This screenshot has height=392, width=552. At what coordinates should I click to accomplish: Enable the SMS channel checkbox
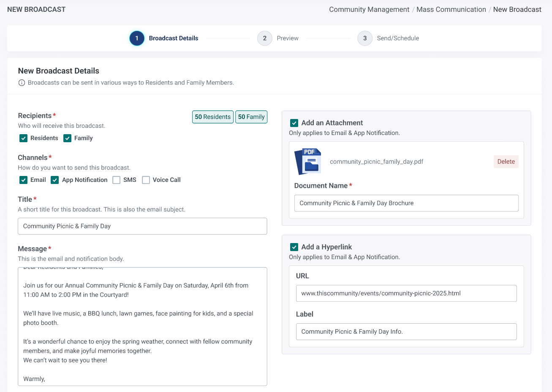pyautogui.click(x=117, y=180)
